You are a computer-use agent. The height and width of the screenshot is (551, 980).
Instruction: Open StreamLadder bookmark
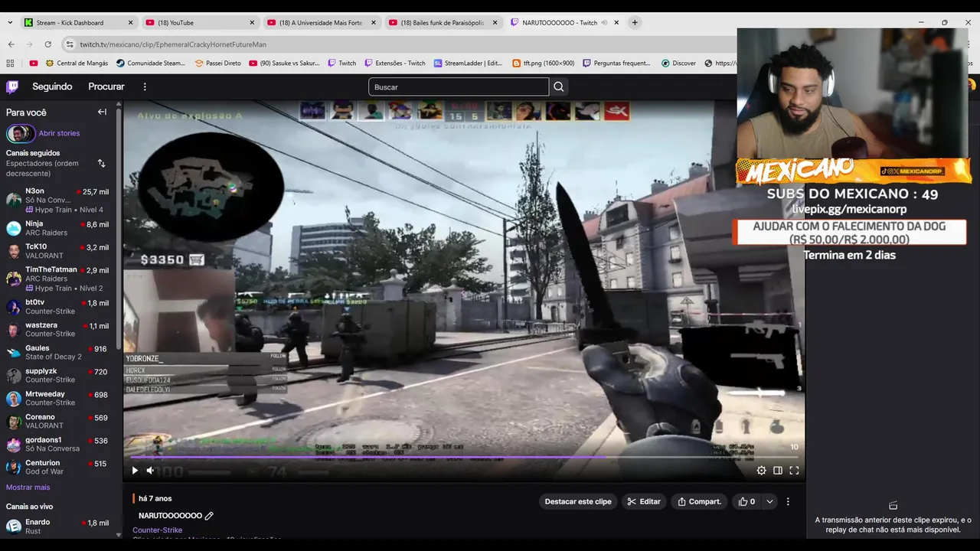click(x=468, y=64)
